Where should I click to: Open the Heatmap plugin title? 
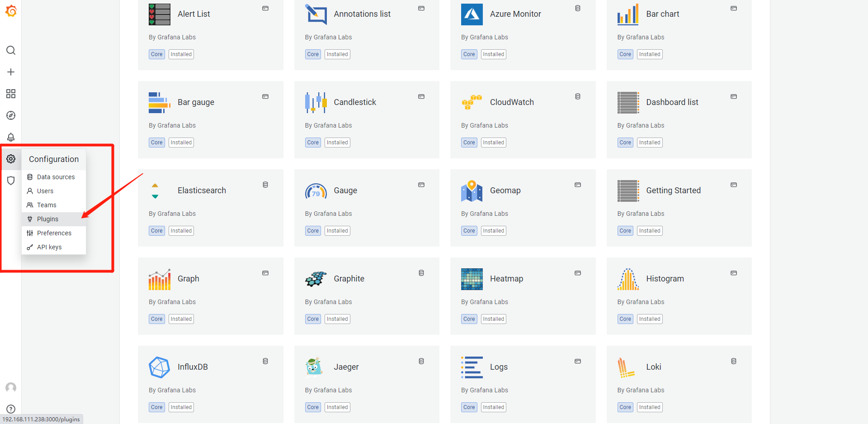coord(506,279)
